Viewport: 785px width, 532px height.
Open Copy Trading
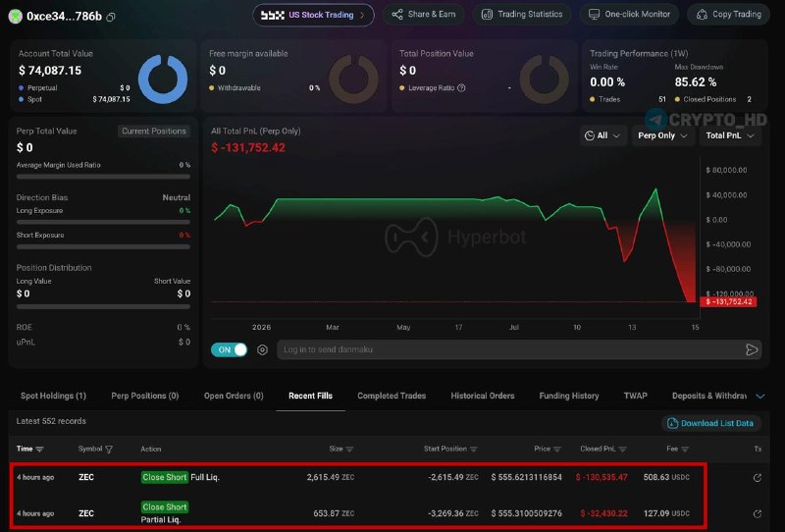tap(729, 14)
